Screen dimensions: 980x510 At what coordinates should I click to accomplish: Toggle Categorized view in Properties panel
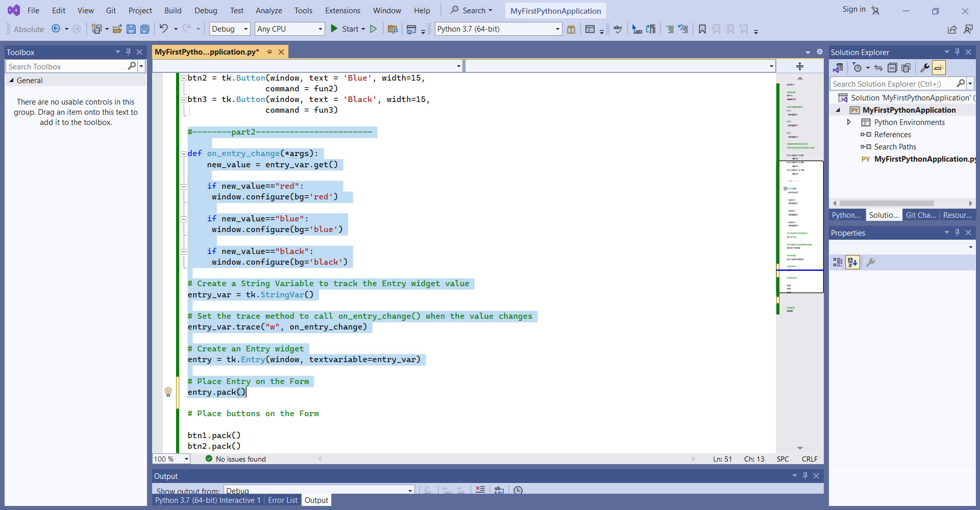(x=838, y=262)
